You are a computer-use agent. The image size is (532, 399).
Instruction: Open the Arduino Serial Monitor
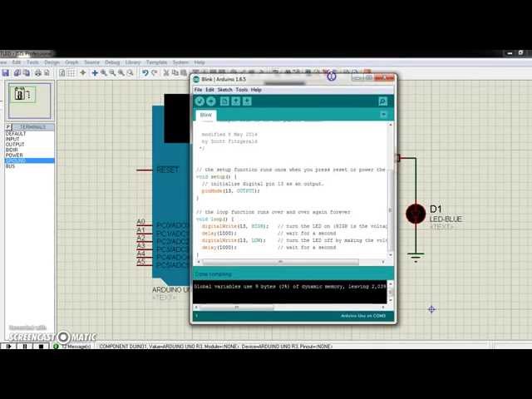382,101
